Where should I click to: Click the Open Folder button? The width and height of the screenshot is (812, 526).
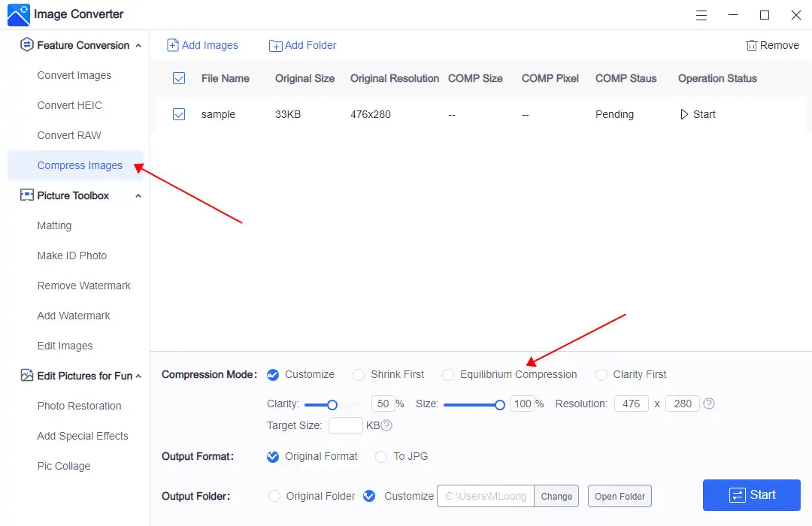tap(620, 496)
